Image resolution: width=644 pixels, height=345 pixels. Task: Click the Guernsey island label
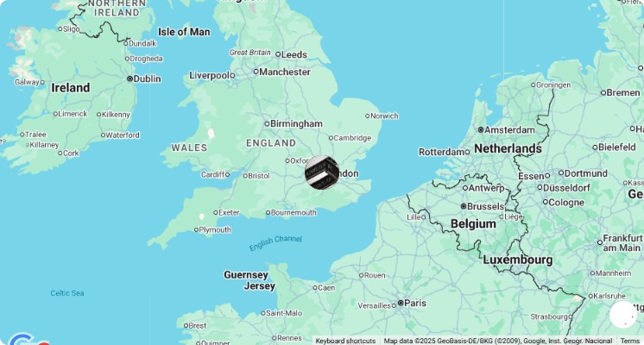click(x=246, y=274)
